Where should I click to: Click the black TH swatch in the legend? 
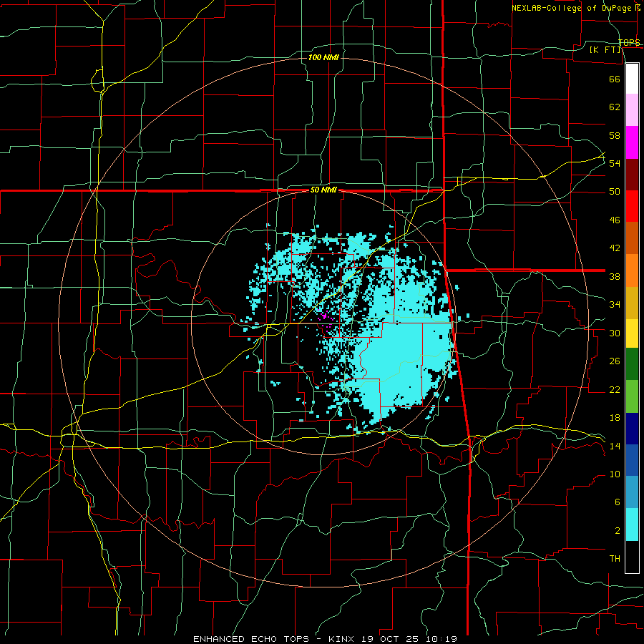pyautogui.click(x=632, y=557)
